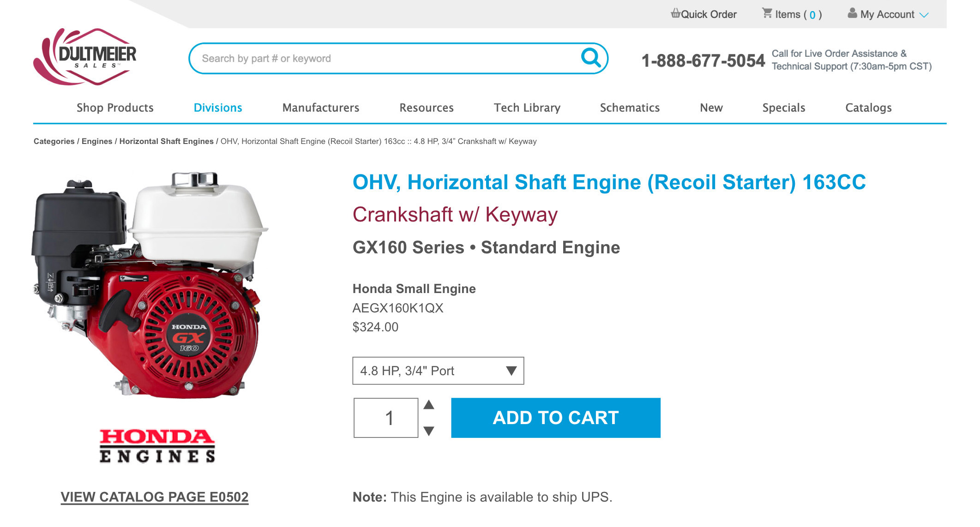Open the Shop Products menu
This screenshot has width=980, height=527.
pyautogui.click(x=115, y=108)
